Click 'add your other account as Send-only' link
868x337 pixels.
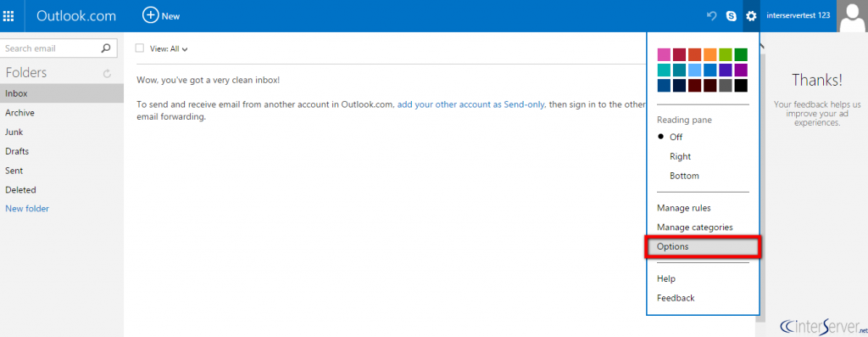pyautogui.click(x=471, y=104)
